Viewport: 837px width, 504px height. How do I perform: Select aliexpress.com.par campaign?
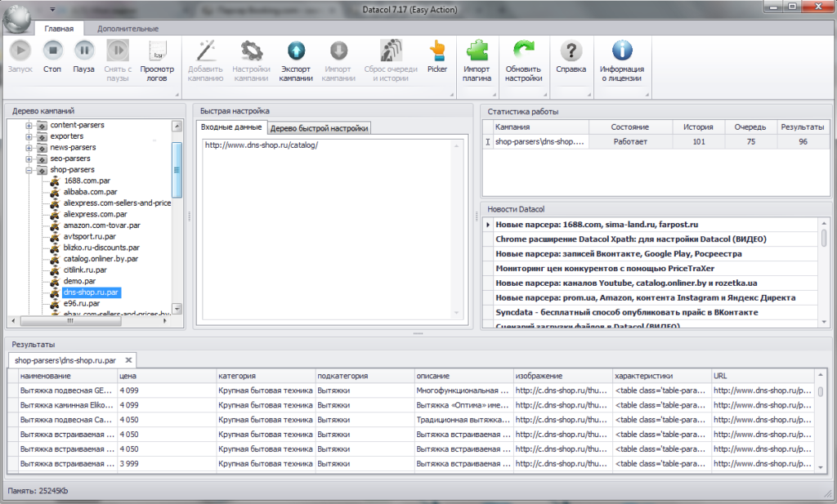click(x=95, y=214)
